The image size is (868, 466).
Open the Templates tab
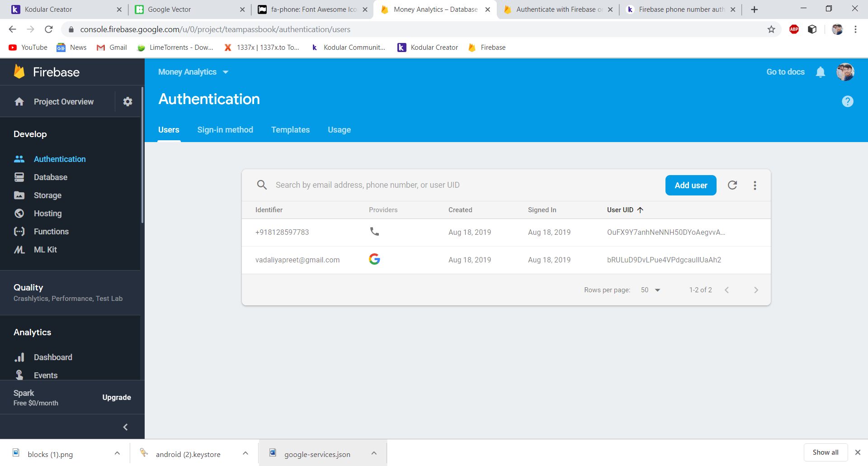tap(290, 130)
